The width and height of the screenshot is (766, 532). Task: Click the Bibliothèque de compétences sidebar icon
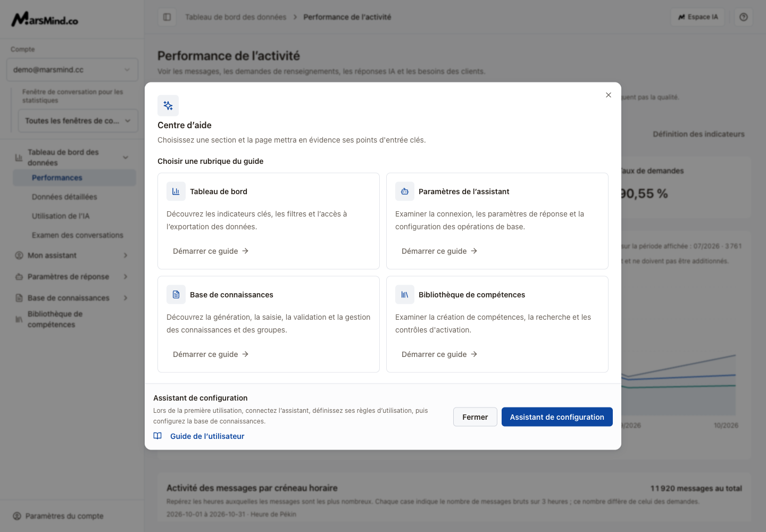coord(19,319)
